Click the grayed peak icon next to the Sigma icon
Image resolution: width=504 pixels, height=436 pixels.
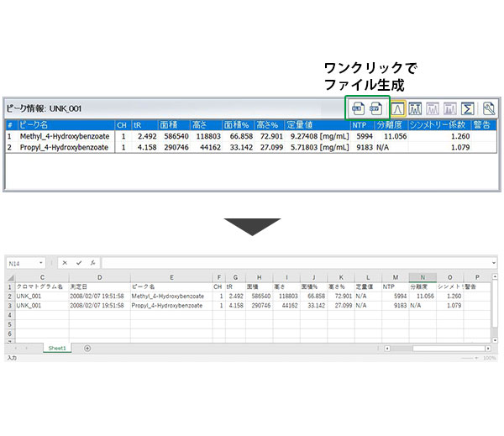coord(449,108)
